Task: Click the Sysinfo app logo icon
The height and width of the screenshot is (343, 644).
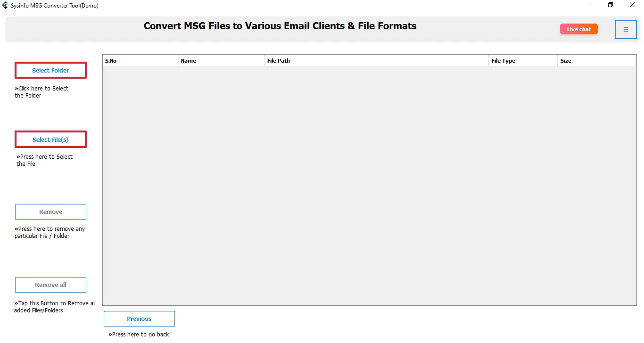Action: coord(5,5)
